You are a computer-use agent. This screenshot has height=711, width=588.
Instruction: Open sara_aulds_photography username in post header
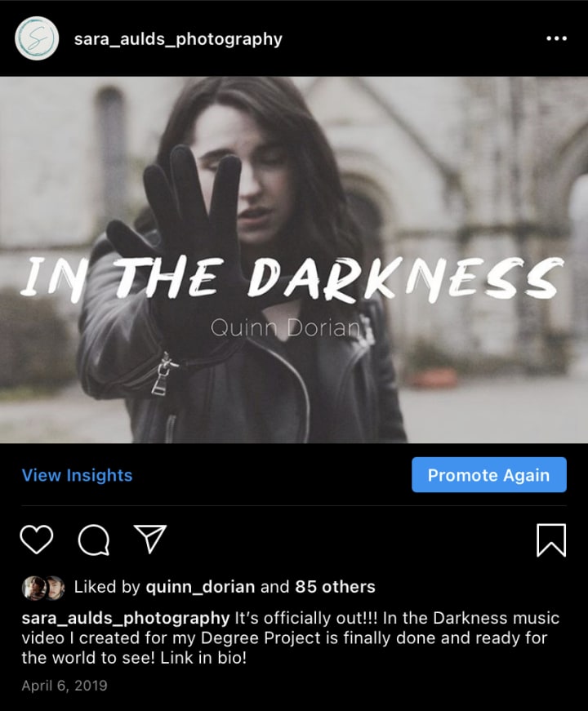coord(178,39)
